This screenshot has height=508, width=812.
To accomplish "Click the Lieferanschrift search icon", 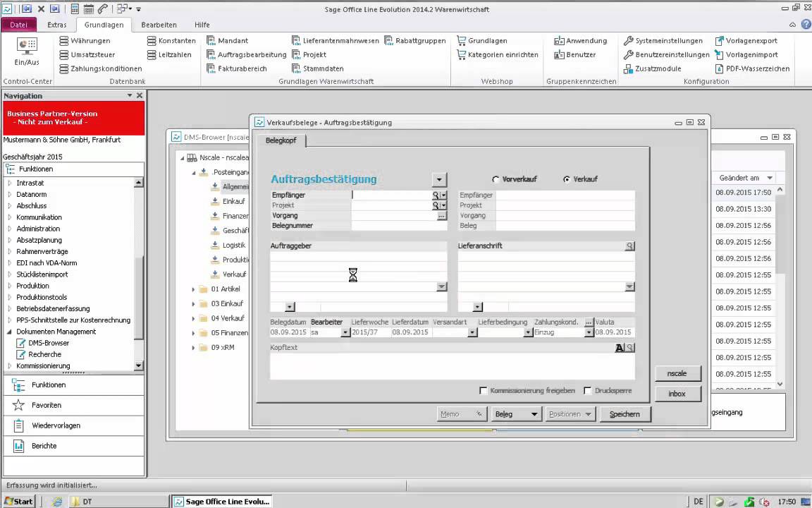I will click(x=629, y=246).
